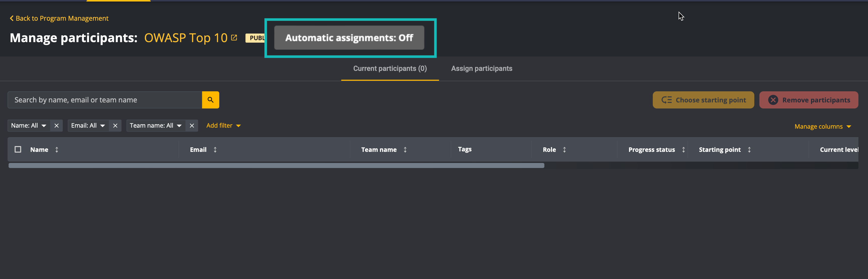Clear the Team name filter with its X icon
The height and width of the screenshot is (279, 868).
[192, 125]
